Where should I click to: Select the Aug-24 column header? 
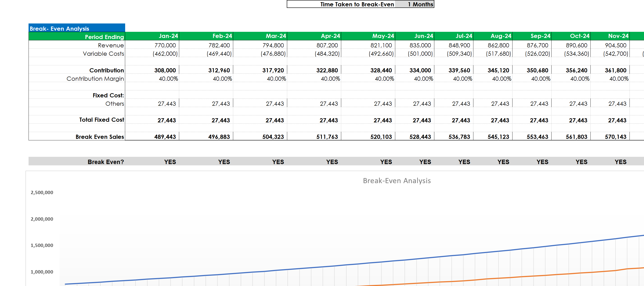coord(493,36)
